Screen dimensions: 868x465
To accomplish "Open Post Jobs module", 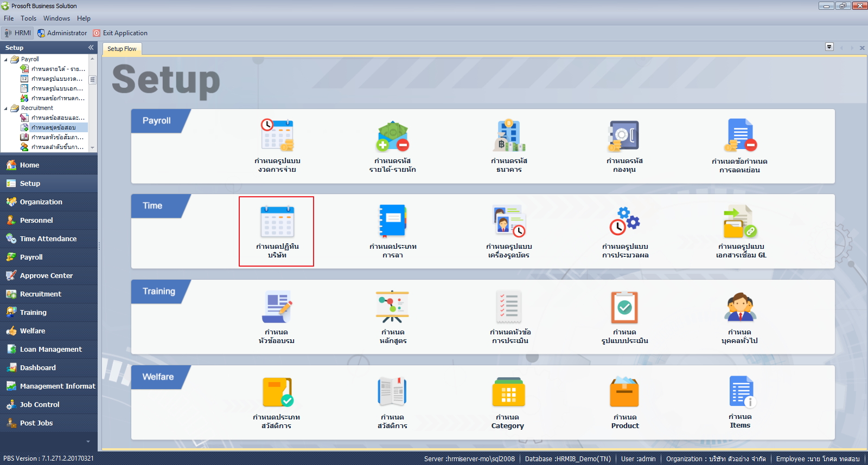I will coord(49,423).
